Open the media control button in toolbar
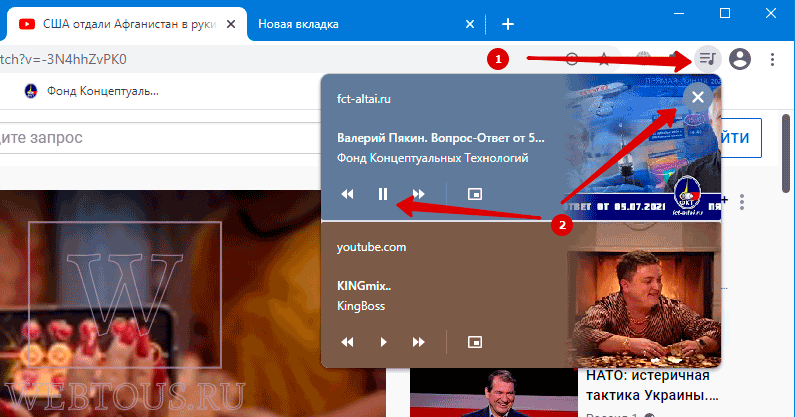The width and height of the screenshot is (795, 417). pyautogui.click(x=707, y=59)
